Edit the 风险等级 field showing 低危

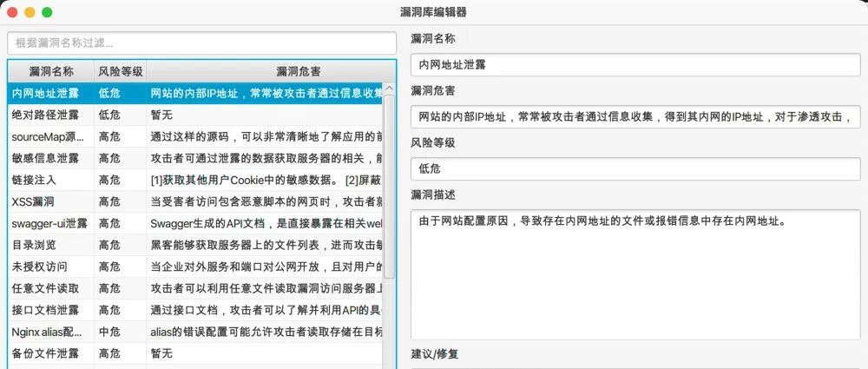[635, 169]
